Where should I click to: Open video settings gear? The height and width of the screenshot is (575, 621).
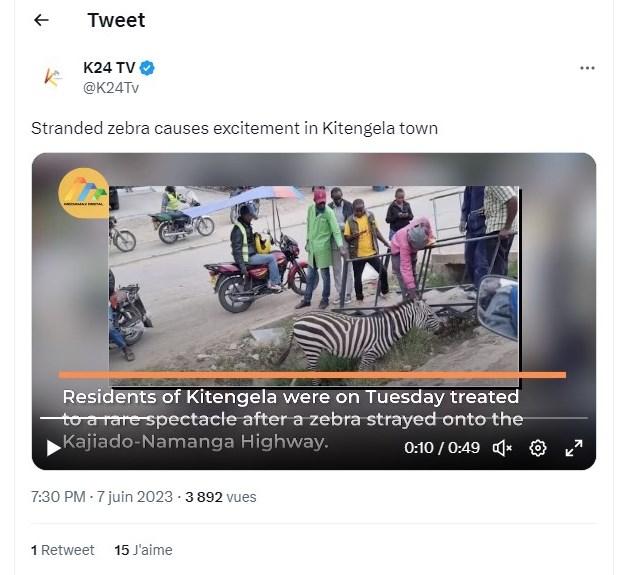click(537, 448)
